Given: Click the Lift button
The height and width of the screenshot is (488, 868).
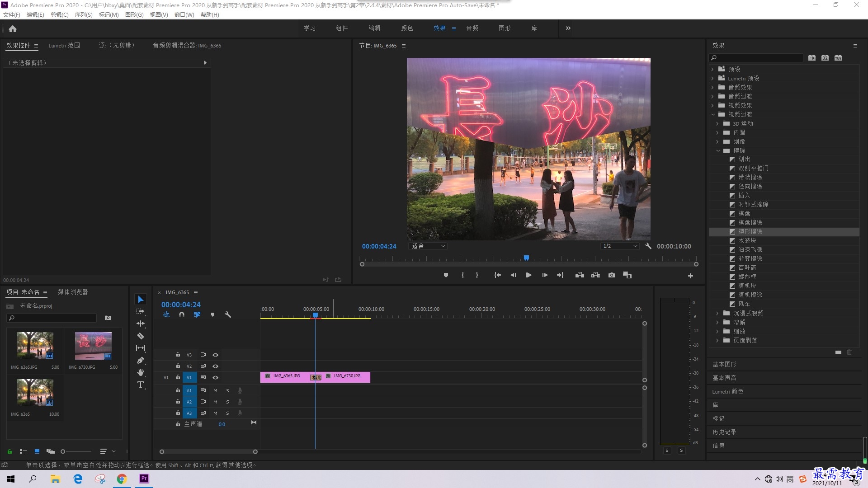Looking at the screenshot, I should click(580, 275).
